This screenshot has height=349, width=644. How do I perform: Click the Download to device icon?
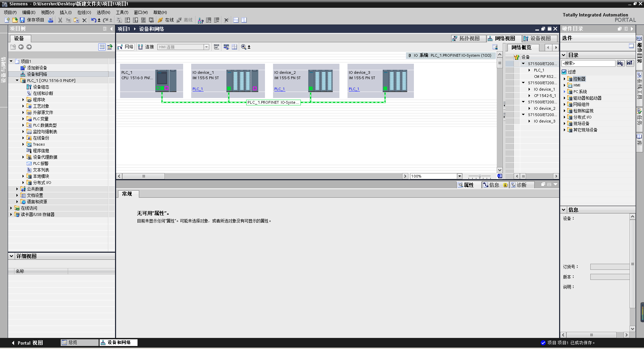click(x=127, y=20)
